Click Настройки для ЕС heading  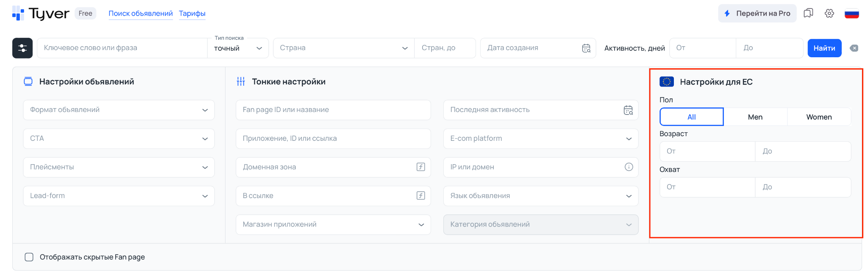[x=716, y=82]
